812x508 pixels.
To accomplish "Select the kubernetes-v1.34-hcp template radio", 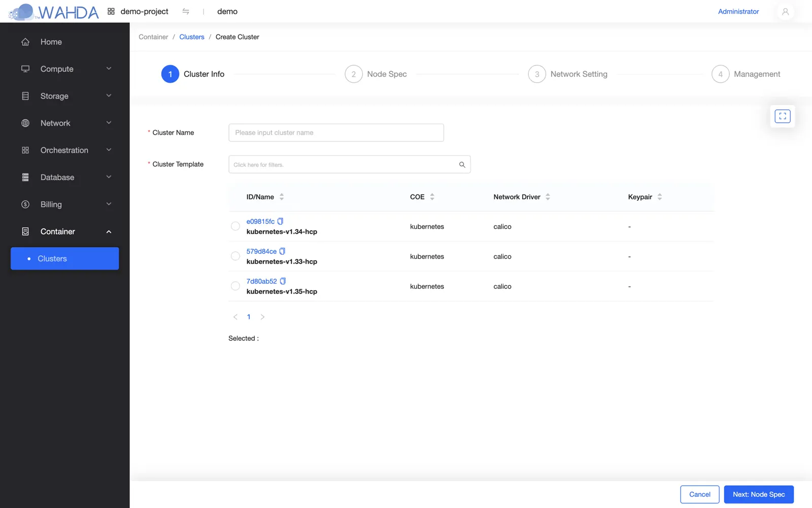I will coord(235,226).
